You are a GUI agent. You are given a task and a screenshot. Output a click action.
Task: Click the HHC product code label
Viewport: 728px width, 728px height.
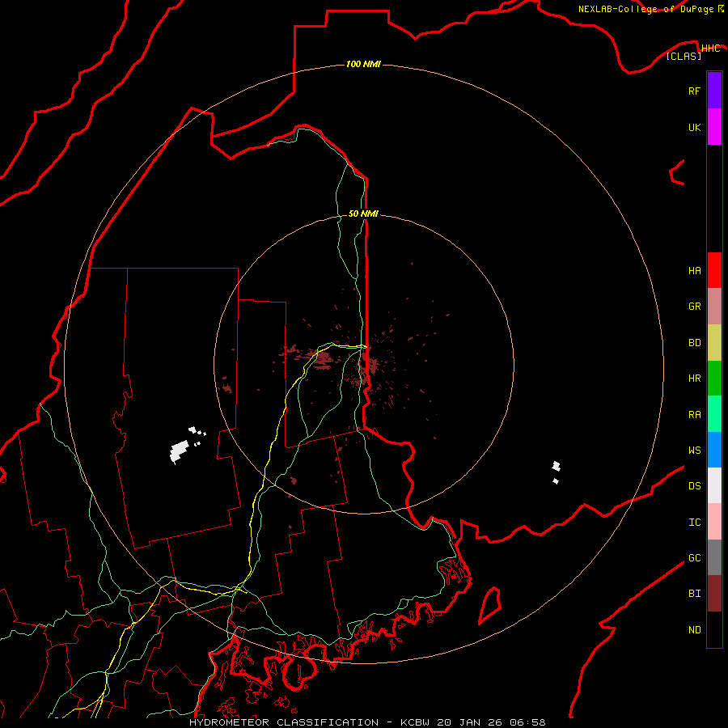[x=710, y=48]
